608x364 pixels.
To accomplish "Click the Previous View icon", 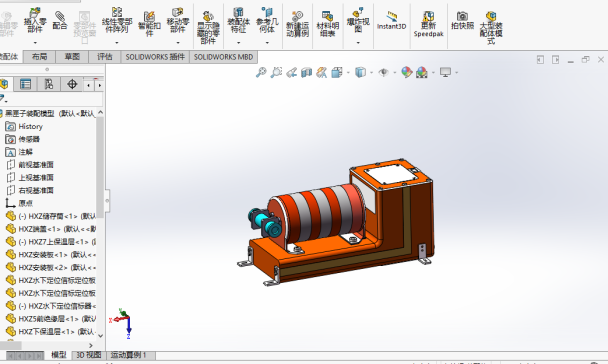I will point(292,72).
